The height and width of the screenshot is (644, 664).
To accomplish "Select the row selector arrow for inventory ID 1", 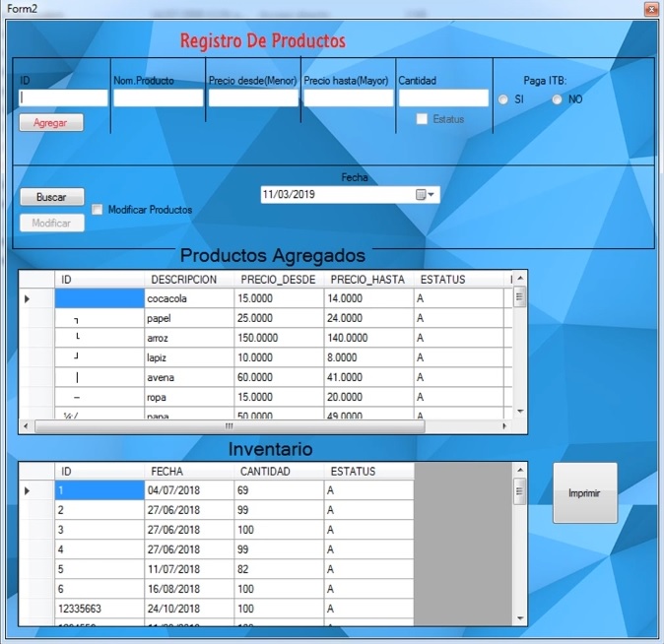I will pyautogui.click(x=28, y=490).
